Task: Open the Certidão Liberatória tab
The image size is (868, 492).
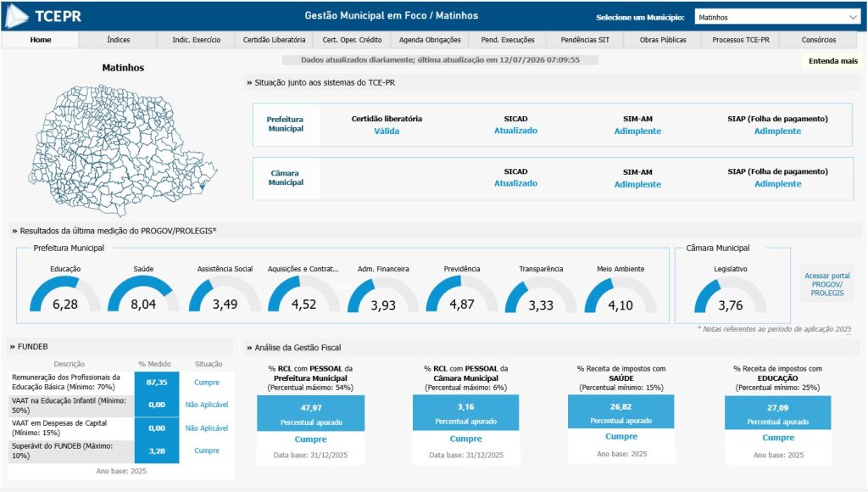Action: 274,40
